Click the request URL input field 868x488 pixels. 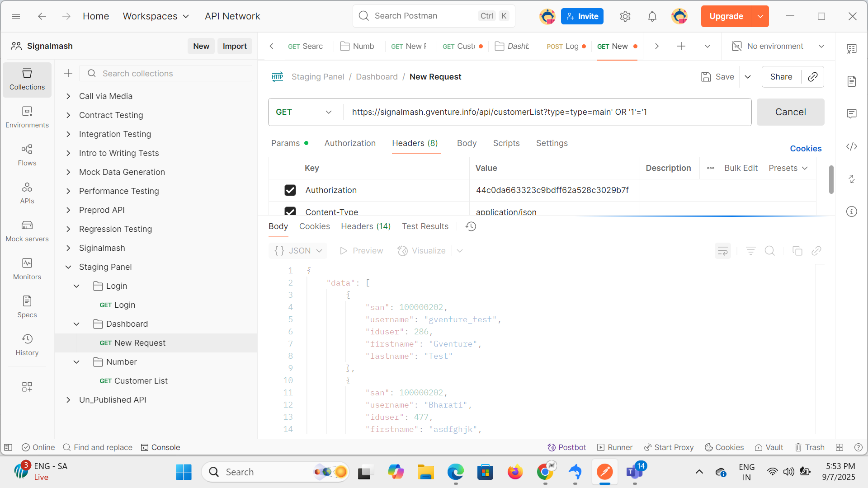(542, 112)
